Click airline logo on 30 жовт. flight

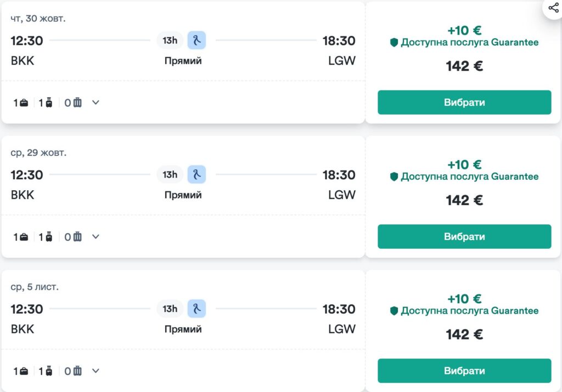point(196,40)
